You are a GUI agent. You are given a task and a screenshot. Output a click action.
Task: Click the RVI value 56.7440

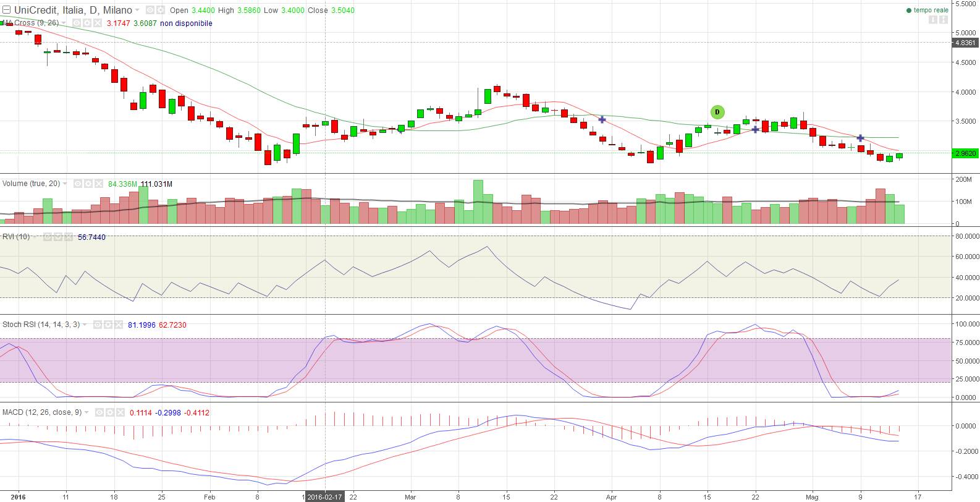point(91,237)
